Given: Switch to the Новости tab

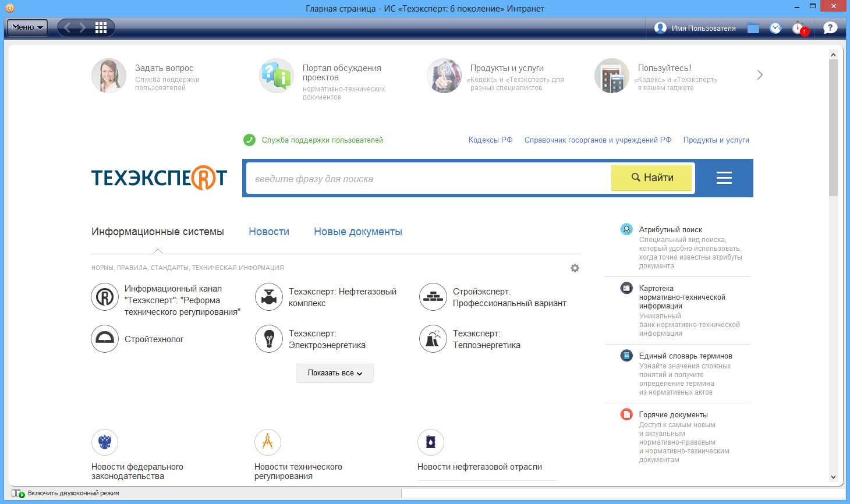Looking at the screenshot, I should tap(269, 232).
